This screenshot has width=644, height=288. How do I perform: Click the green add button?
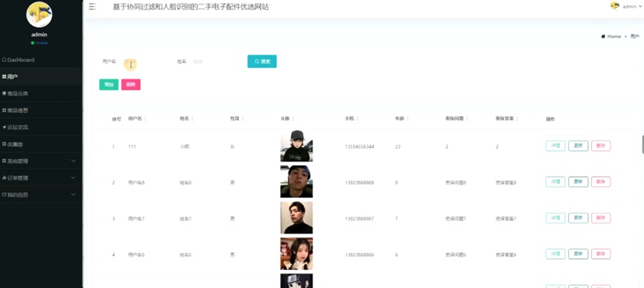pyautogui.click(x=109, y=85)
